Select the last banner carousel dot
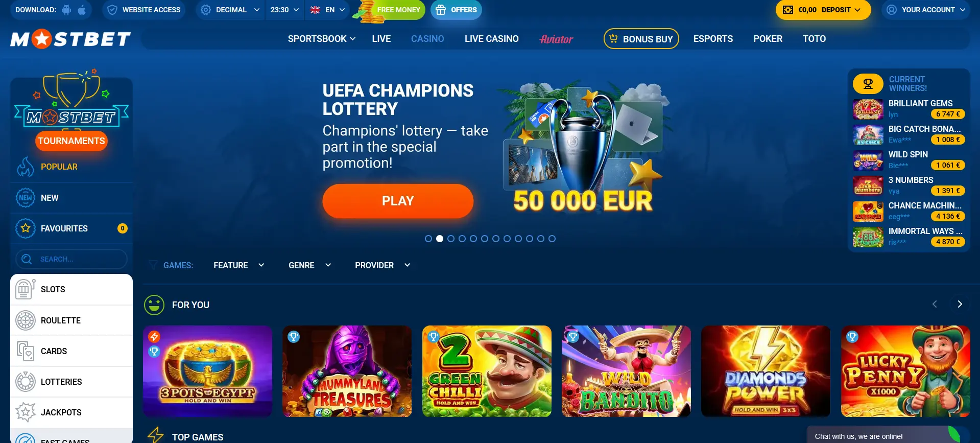 (x=552, y=239)
